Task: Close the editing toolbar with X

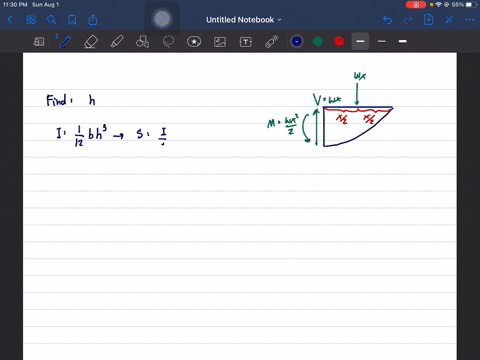Action: 449,20
